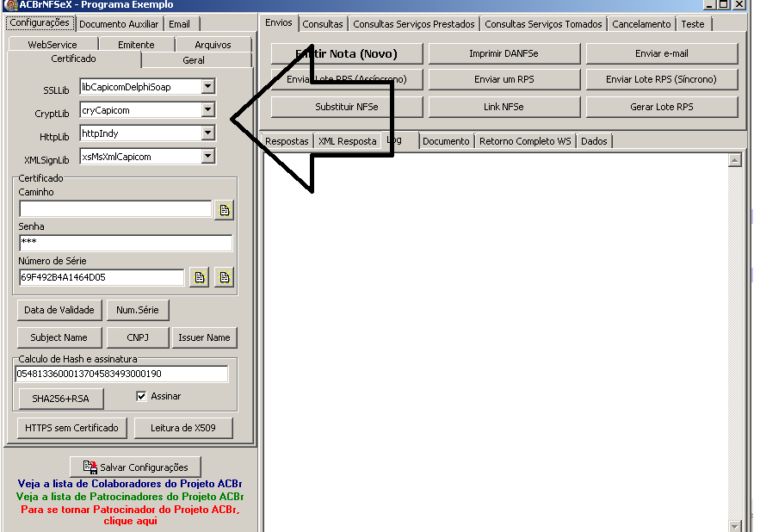Image resolution: width=760 pixels, height=532 pixels.
Task: Click the become Patrocinador 'clique aqui' link
Action: tap(130, 515)
